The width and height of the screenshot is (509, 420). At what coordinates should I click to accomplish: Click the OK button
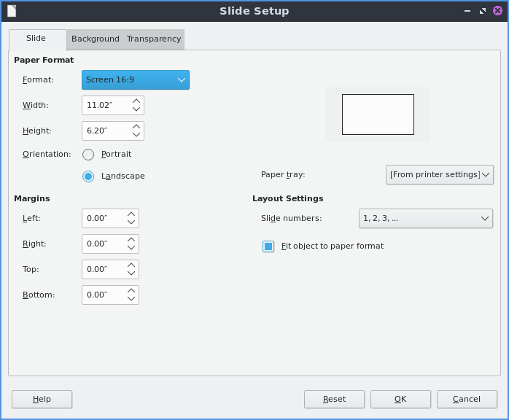400,400
